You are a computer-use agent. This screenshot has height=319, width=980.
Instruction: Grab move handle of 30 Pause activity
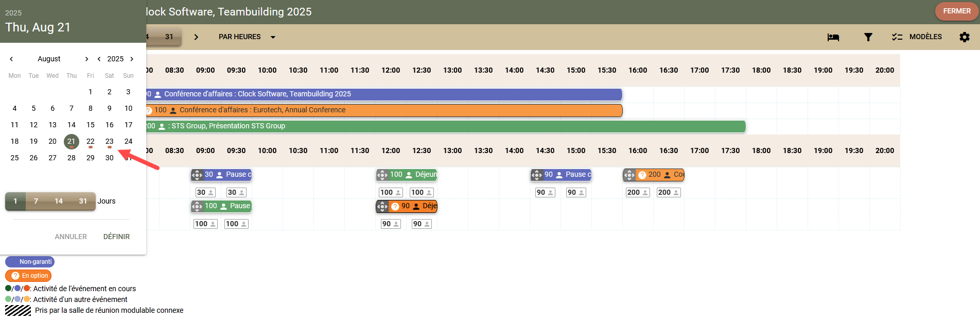pyautogui.click(x=197, y=175)
